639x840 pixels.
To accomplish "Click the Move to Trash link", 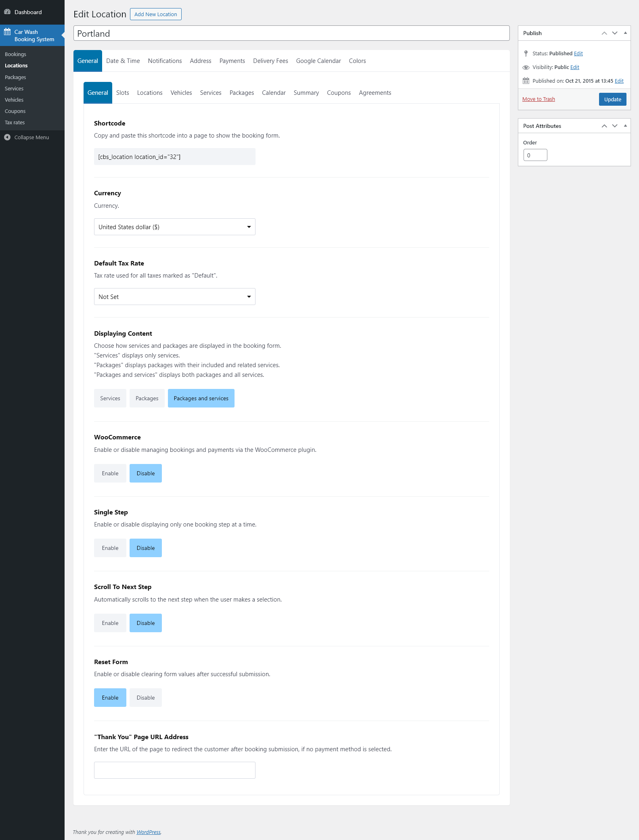I will point(538,99).
